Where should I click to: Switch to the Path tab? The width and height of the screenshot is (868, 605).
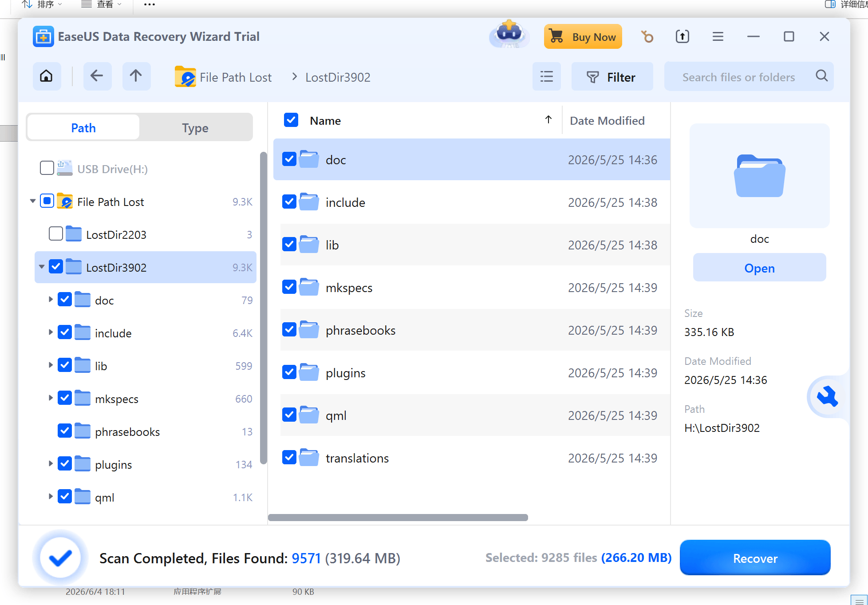tap(83, 128)
